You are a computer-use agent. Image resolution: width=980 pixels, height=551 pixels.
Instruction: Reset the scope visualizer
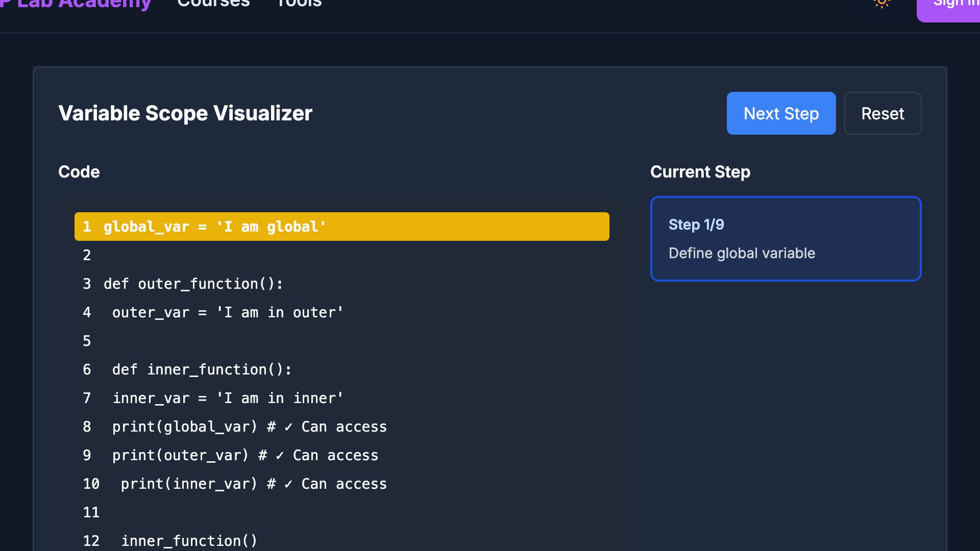point(883,113)
